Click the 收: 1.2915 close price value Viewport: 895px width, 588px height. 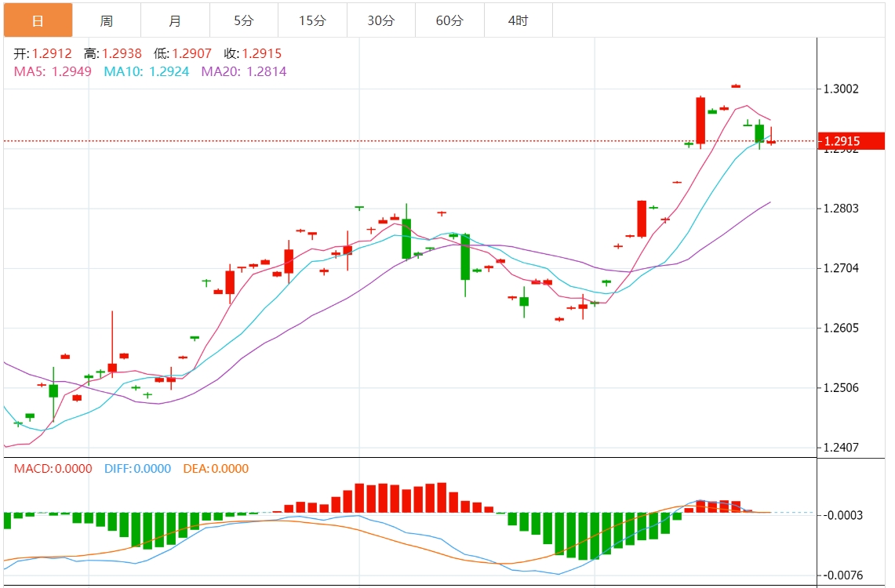pos(253,53)
